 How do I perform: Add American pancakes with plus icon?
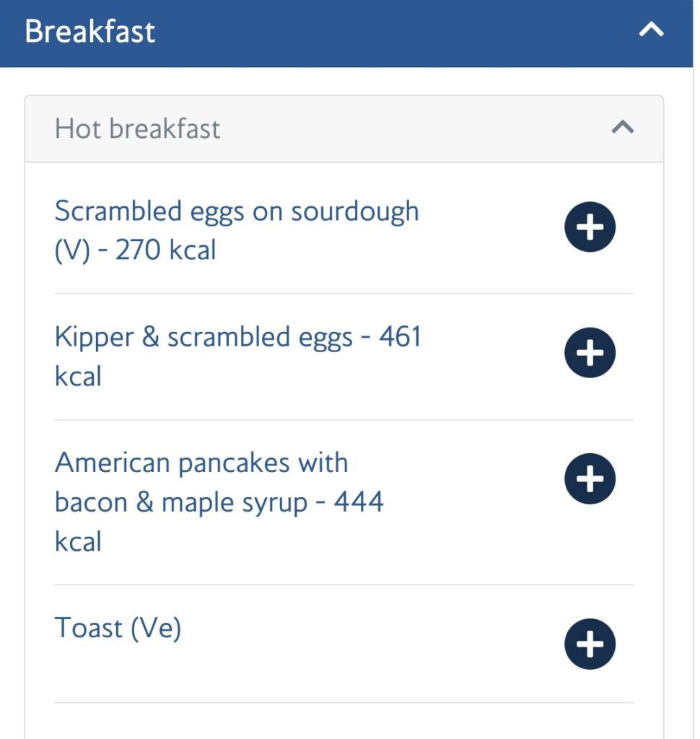pyautogui.click(x=590, y=478)
